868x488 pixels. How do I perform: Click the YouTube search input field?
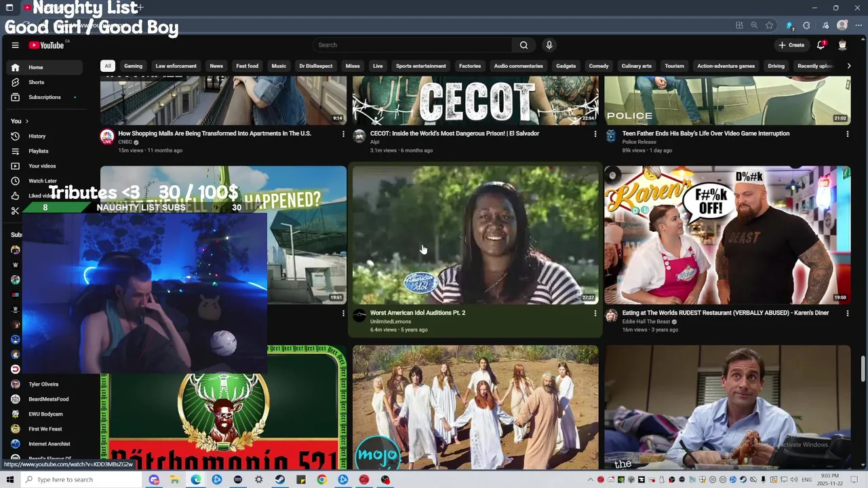(414, 45)
